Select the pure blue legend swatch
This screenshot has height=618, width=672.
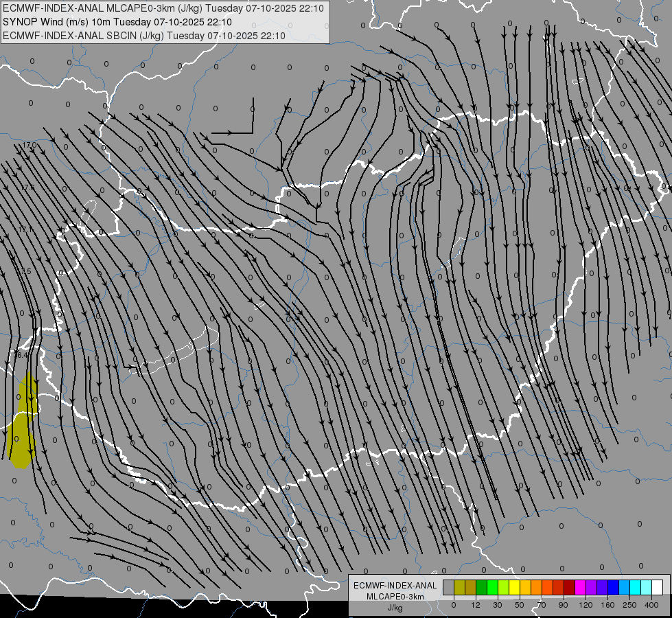coord(613,587)
